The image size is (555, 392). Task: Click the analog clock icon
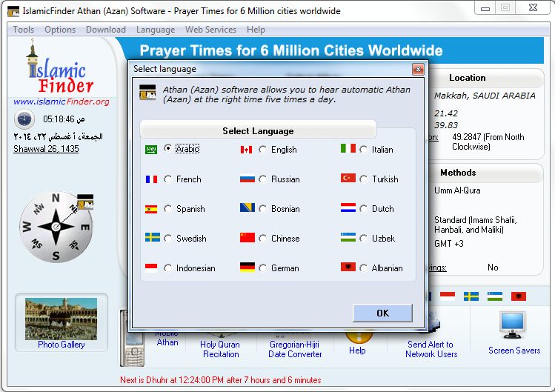(x=24, y=119)
